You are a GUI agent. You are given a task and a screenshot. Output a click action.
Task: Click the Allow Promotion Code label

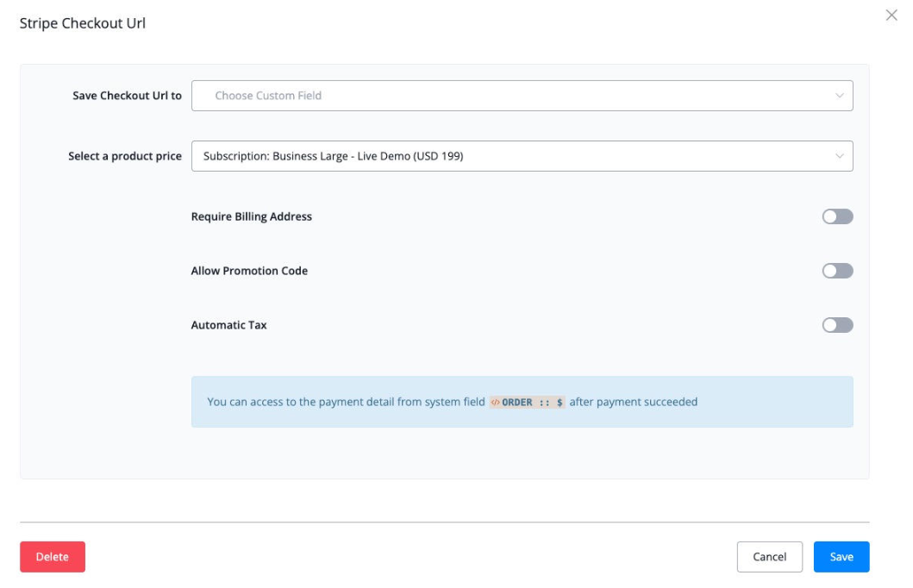pos(249,271)
